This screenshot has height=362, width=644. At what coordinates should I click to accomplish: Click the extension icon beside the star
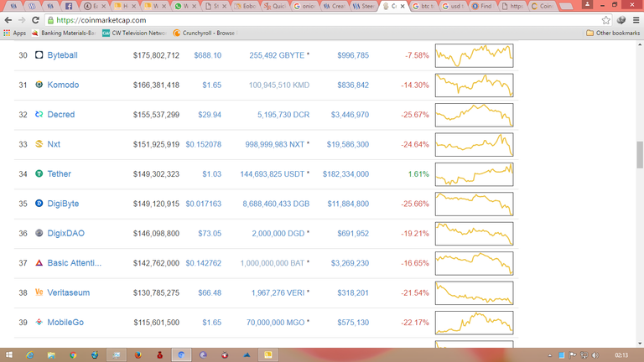(621, 20)
